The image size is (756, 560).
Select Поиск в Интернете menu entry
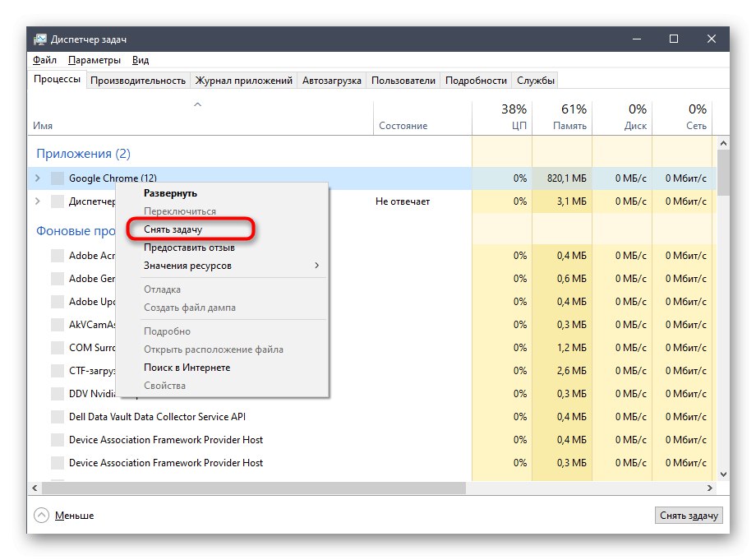click(187, 368)
